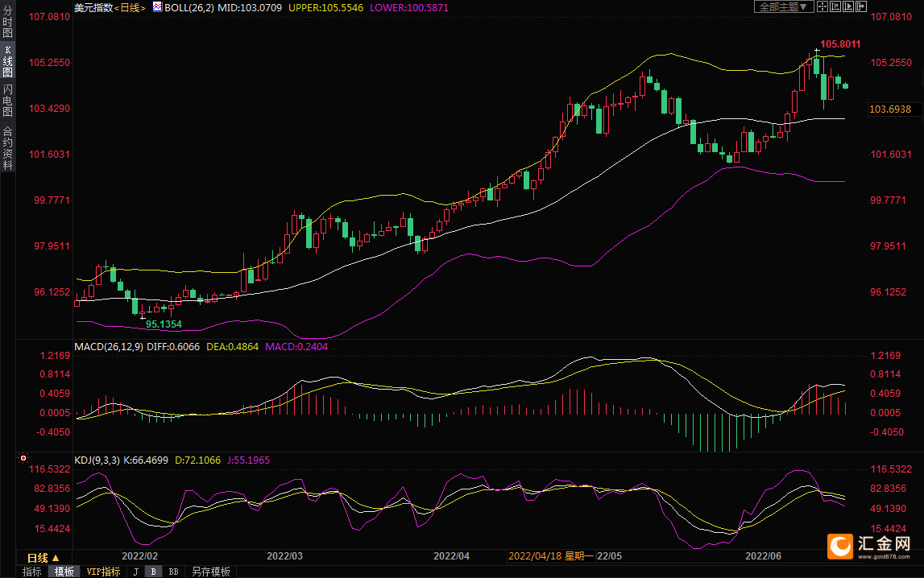
Task: Click 另存模板 to save template
Action: (x=210, y=572)
